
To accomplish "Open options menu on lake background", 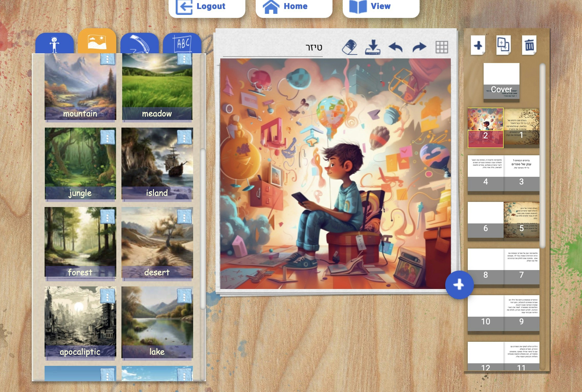I will (184, 296).
